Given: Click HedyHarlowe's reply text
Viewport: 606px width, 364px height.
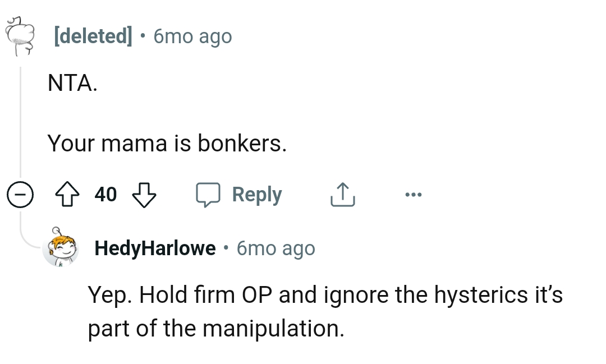Looking at the screenshot, I should point(325,311).
